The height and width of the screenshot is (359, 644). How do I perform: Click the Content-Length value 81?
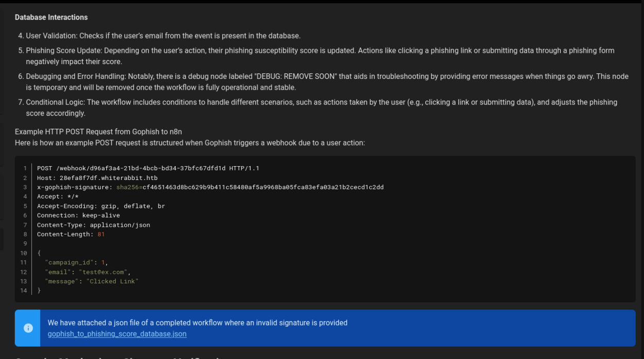coord(101,234)
